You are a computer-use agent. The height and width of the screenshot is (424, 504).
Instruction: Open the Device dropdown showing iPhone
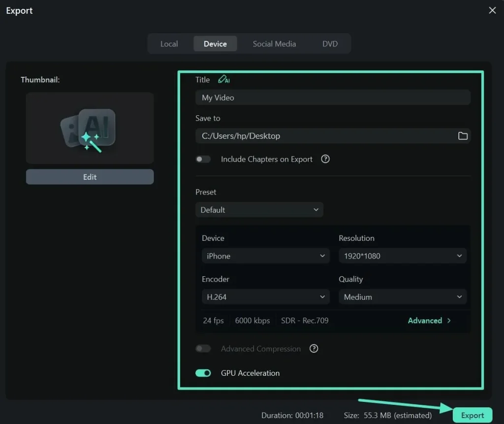265,256
